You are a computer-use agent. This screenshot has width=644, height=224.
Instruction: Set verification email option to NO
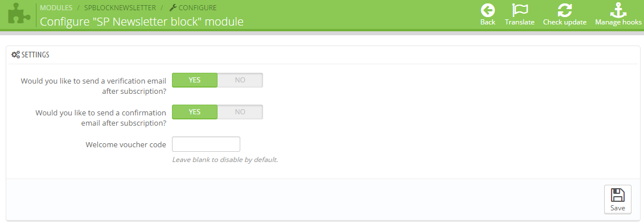(x=240, y=80)
